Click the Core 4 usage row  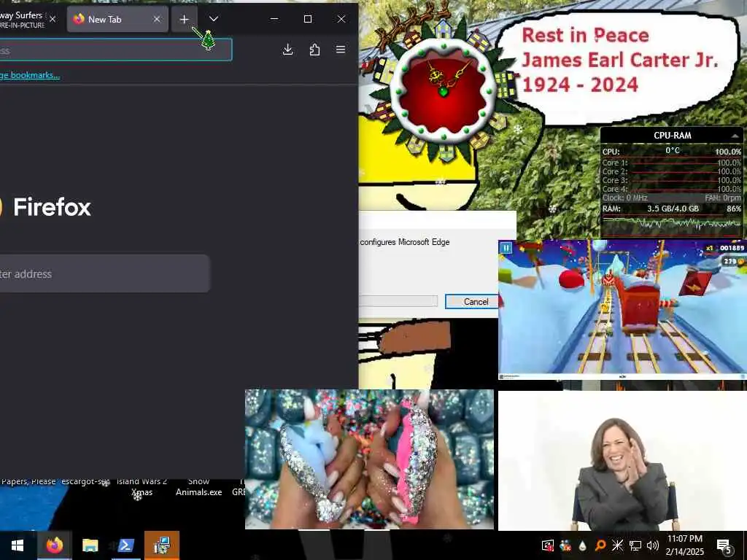672,189
